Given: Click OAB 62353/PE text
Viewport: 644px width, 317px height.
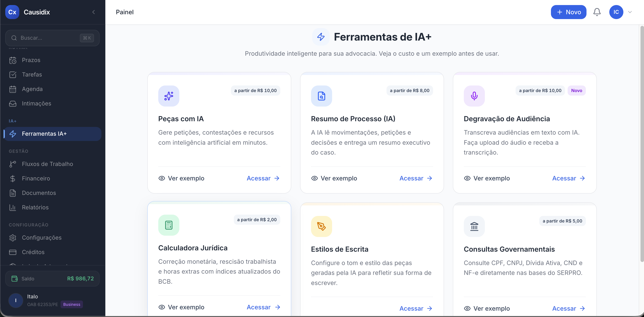Looking at the screenshot, I should click(43, 305).
